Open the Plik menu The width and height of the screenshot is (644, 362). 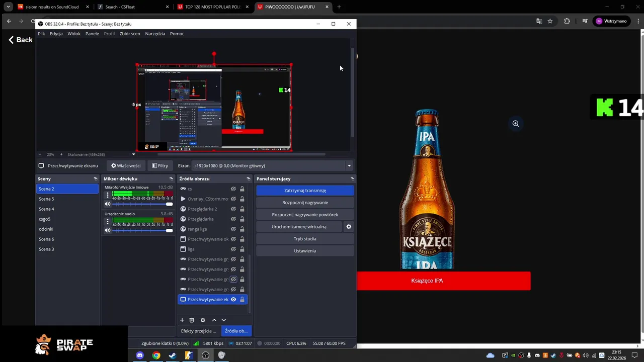pyautogui.click(x=41, y=34)
